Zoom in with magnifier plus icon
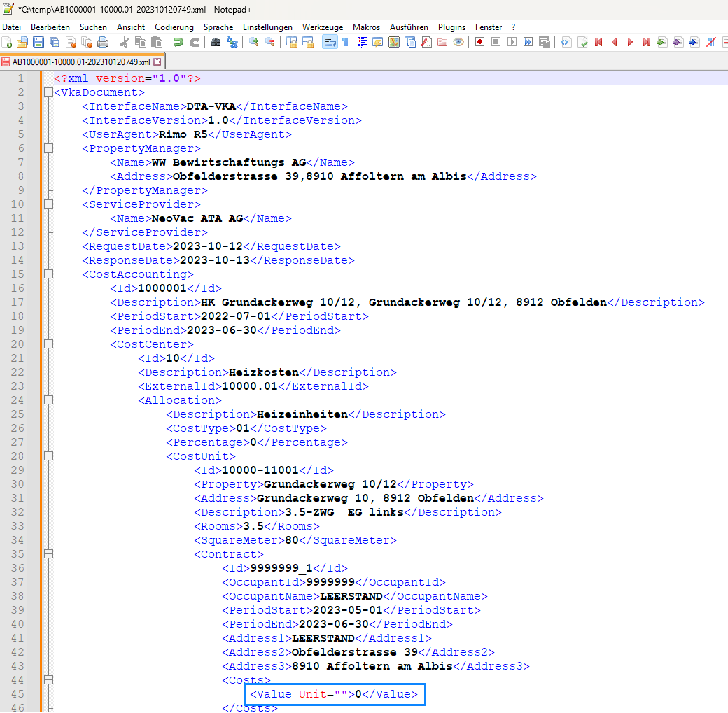This screenshot has height=713, width=728. coord(253,43)
